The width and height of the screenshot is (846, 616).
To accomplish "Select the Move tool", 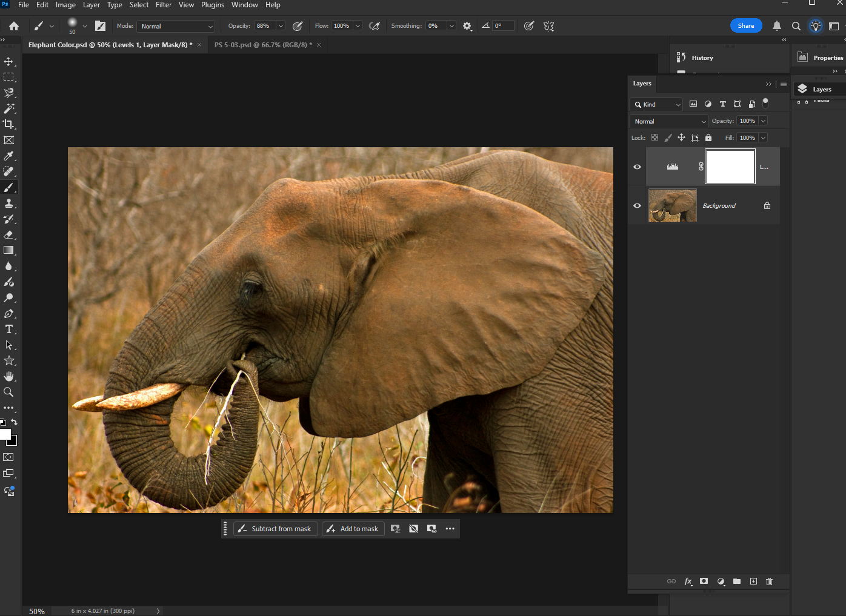I will [8, 62].
